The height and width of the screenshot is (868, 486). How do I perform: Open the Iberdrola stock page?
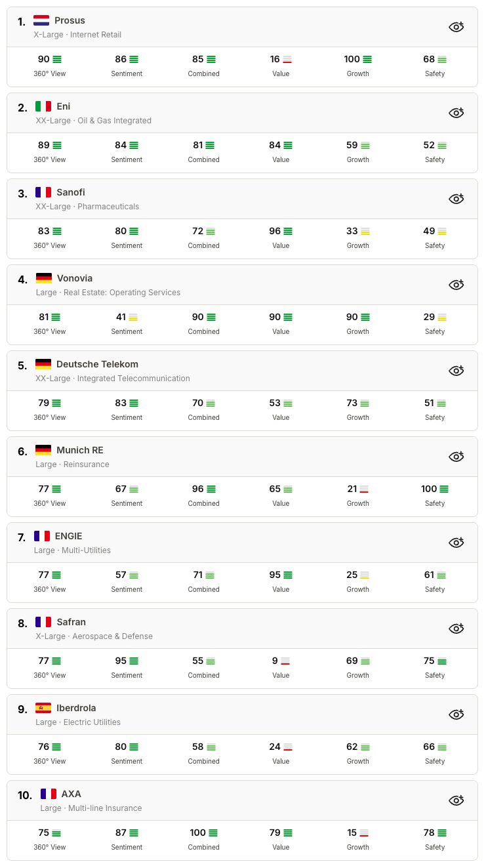[76, 708]
